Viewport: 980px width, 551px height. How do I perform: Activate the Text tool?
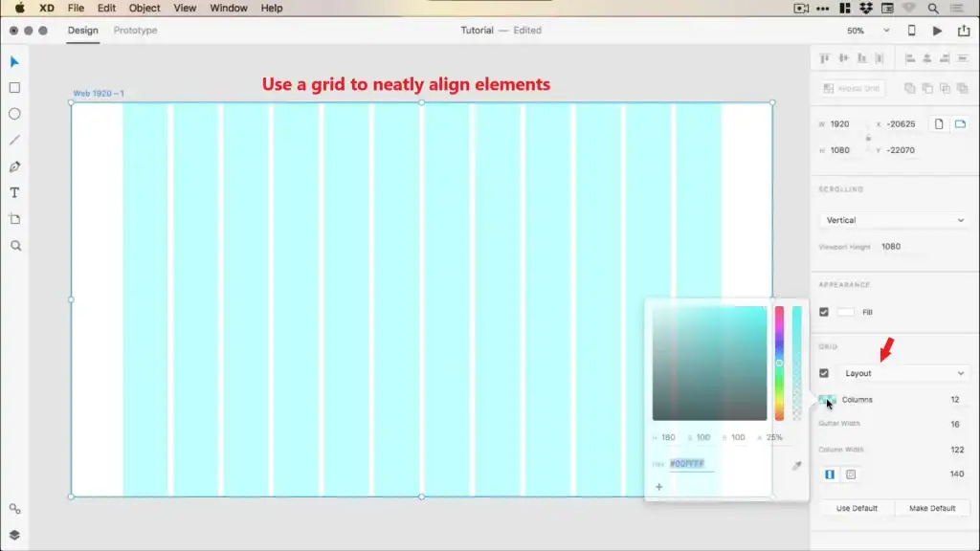click(x=14, y=192)
